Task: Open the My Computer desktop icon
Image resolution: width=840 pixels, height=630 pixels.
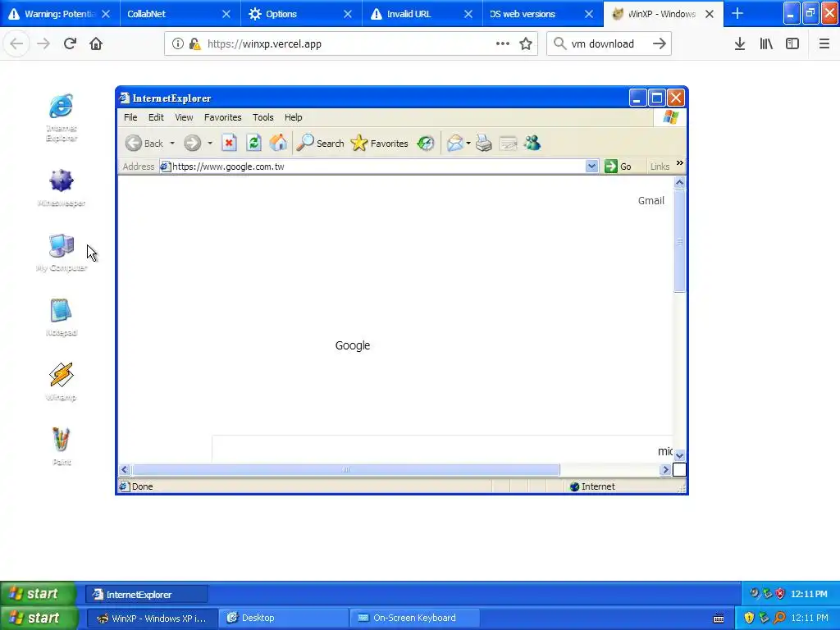Action: (x=61, y=253)
